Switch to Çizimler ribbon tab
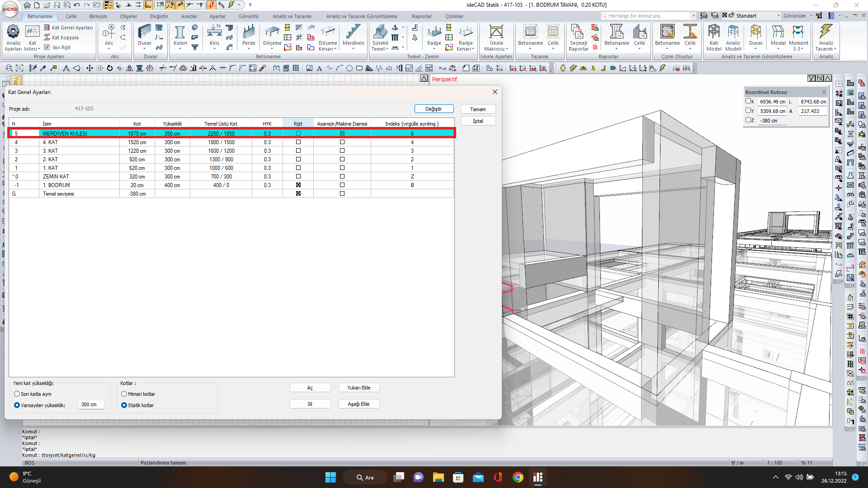Screen dimensions: 868x488 tap(454, 16)
